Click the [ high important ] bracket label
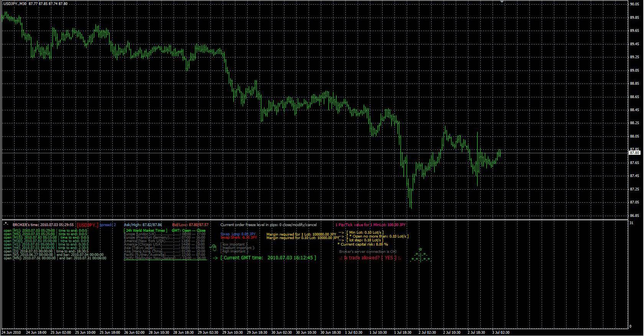 pyautogui.click(x=234, y=251)
